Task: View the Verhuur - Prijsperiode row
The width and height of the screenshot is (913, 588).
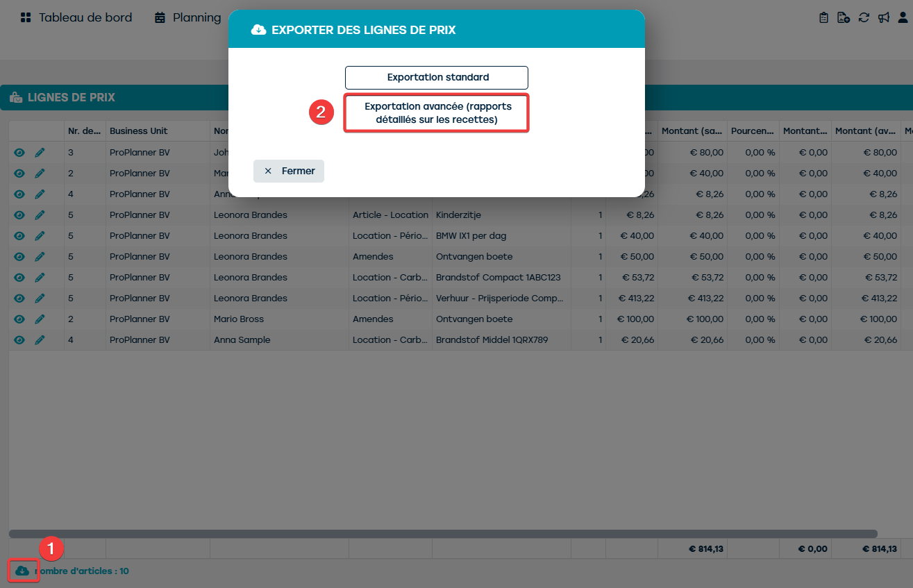Action: pyautogui.click(x=19, y=299)
